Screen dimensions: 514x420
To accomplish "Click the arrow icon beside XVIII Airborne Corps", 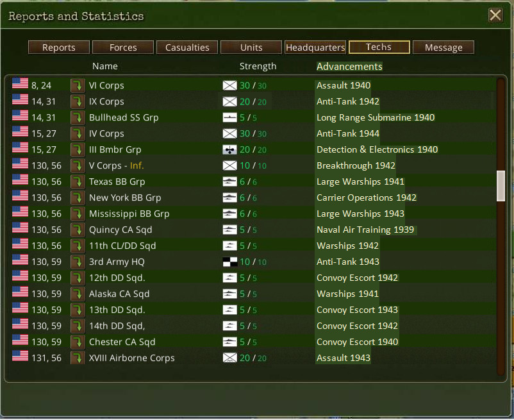I will coord(78,358).
